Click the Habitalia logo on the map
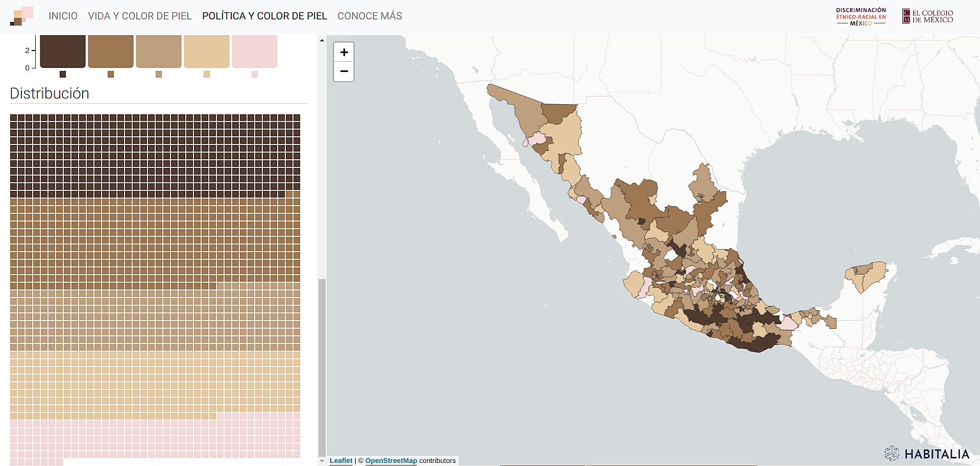Screen dimensions: 980x466 click(927, 454)
